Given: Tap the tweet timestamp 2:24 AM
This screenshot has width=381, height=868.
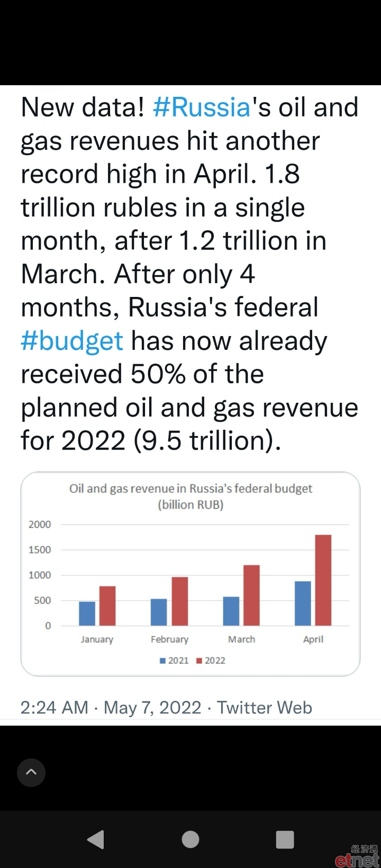Looking at the screenshot, I should (54, 708).
